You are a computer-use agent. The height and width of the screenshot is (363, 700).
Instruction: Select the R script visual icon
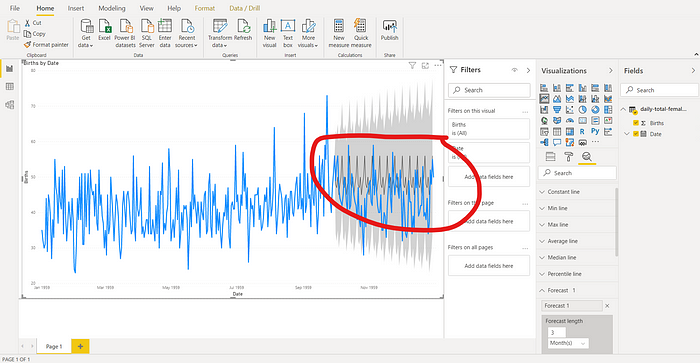coord(583,131)
